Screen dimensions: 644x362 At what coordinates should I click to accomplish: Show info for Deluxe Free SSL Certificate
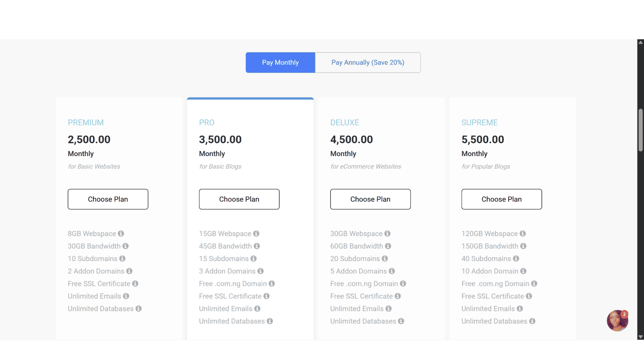tap(398, 296)
